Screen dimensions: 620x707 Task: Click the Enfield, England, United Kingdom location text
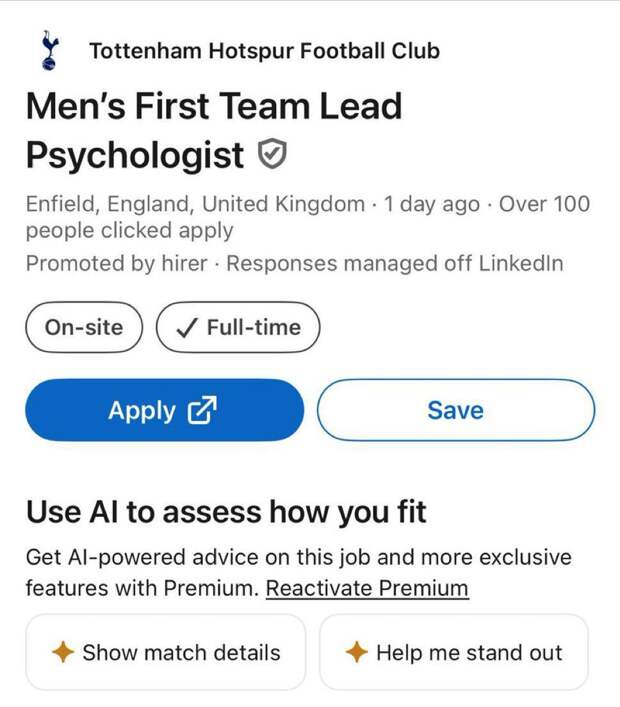coord(195,204)
